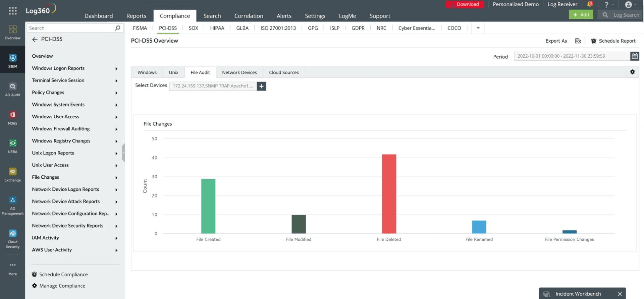This screenshot has width=644, height=299.
Task: Expand Windows Firewall Auditing submenu
Action: pyautogui.click(x=116, y=129)
